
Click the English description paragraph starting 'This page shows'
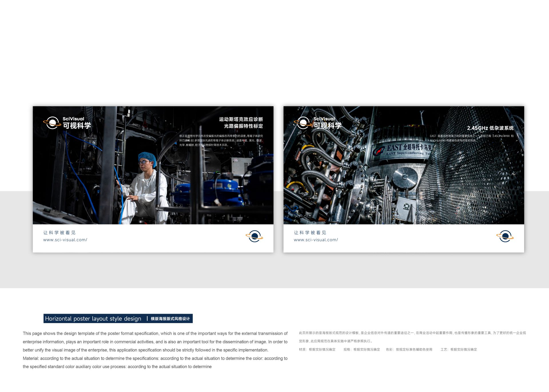[155, 342]
